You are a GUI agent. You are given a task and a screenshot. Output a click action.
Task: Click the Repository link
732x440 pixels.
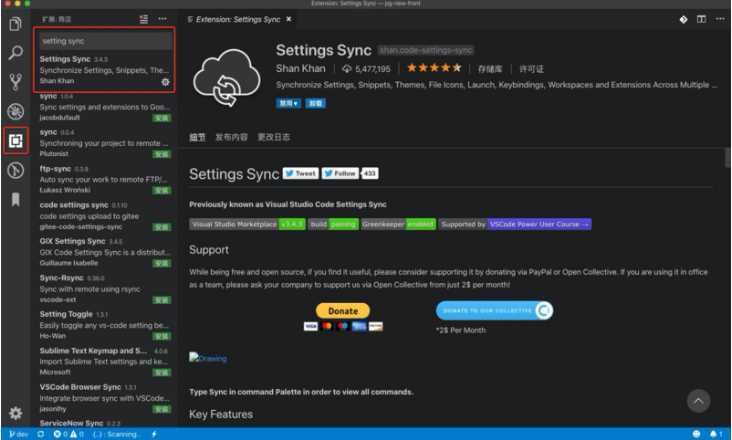pos(490,69)
